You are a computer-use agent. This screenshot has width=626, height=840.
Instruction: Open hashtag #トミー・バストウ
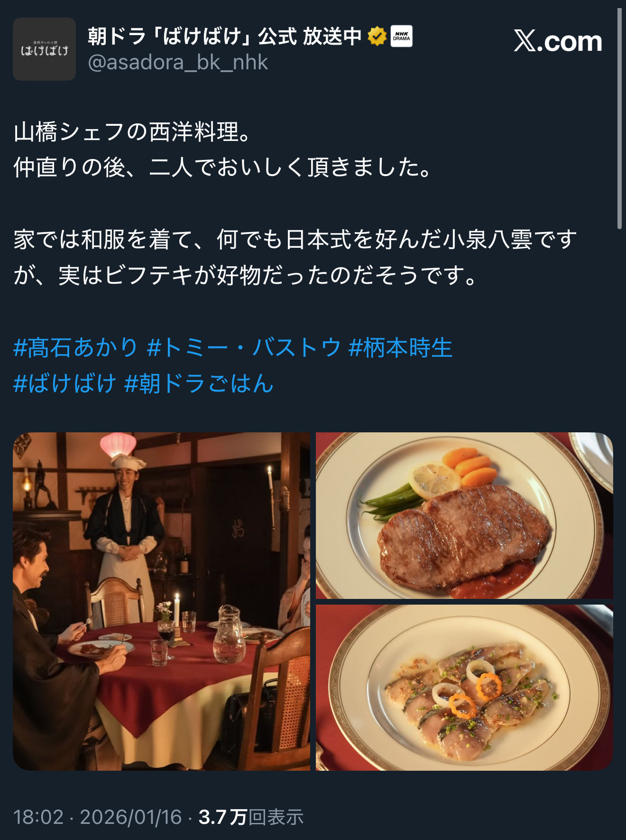pyautogui.click(x=244, y=347)
